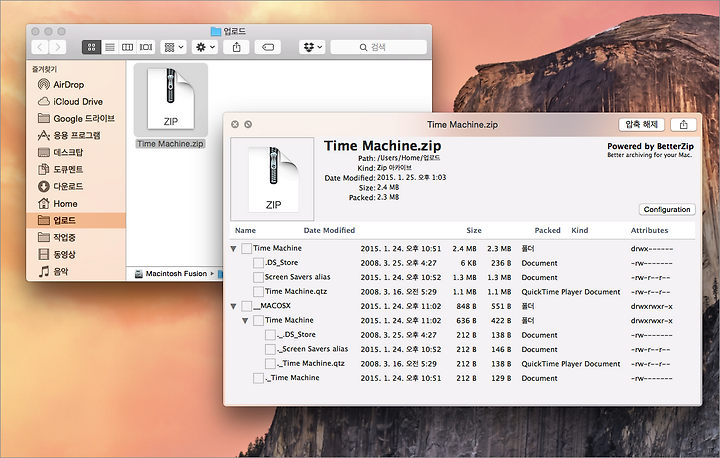Click the Quick Look share button
Viewport: 720px width, 458px height.
coord(683,124)
